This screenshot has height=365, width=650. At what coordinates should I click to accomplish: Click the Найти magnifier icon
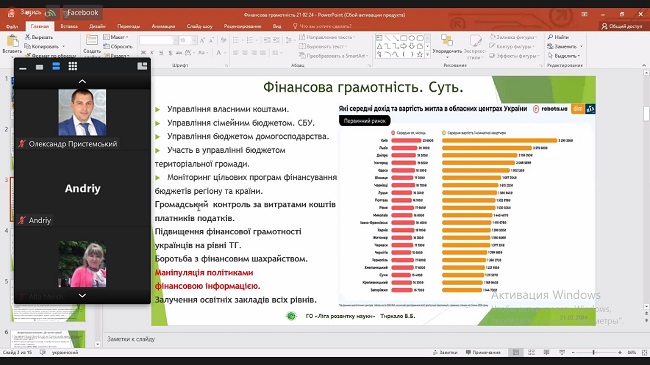pos(550,37)
